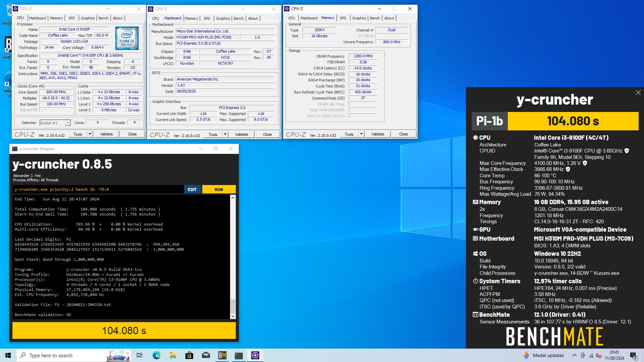Expand the Tools arrow in the middle CPU-Z window
Image resolution: width=644 pixels, height=362 pixels.
point(225,134)
